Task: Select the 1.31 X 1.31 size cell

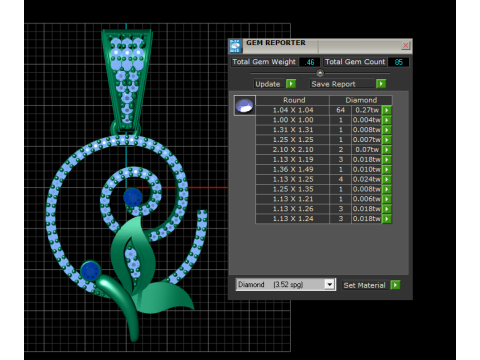Action: click(293, 130)
